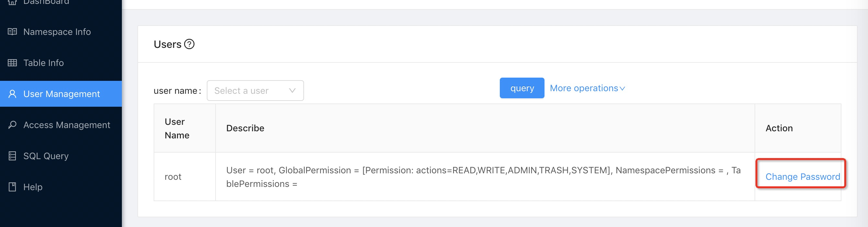Click the SQL Query document icon
868x227 pixels.
click(x=12, y=156)
